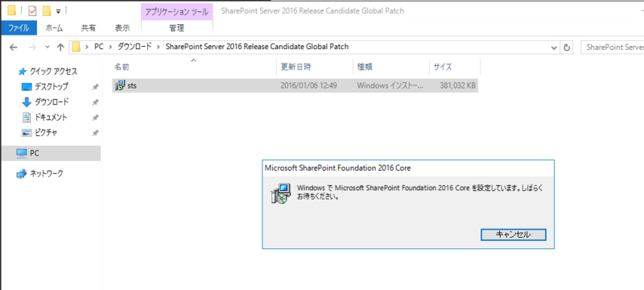Screen dimensions: 644x290
Task: Click the folder icon at title bar left
Action: [x=13, y=10]
